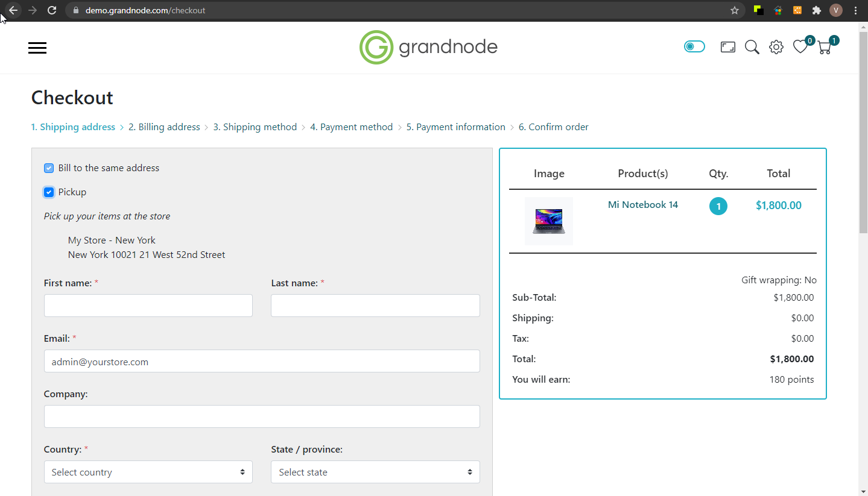The height and width of the screenshot is (496, 868).
Task: Open the Select state dropdown
Action: tap(375, 472)
